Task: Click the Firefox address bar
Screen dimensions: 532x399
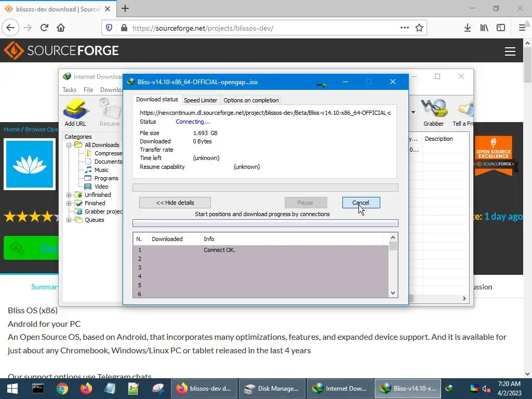Action: point(264,28)
